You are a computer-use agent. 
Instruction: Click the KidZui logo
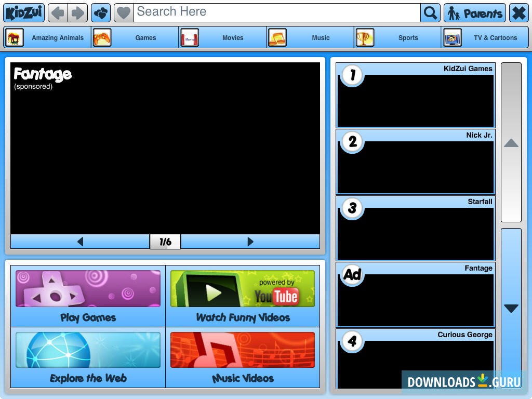click(23, 11)
